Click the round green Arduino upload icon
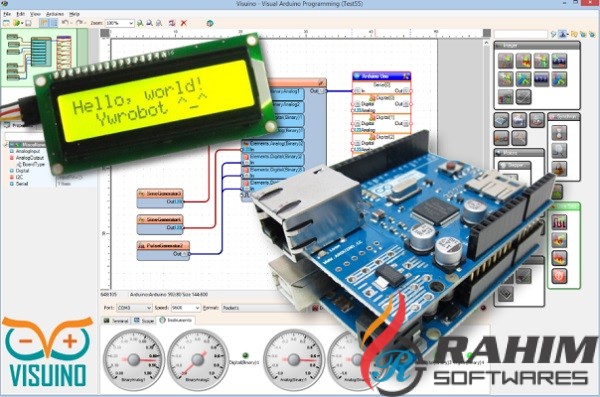This screenshot has width=600, height=397. point(210,23)
